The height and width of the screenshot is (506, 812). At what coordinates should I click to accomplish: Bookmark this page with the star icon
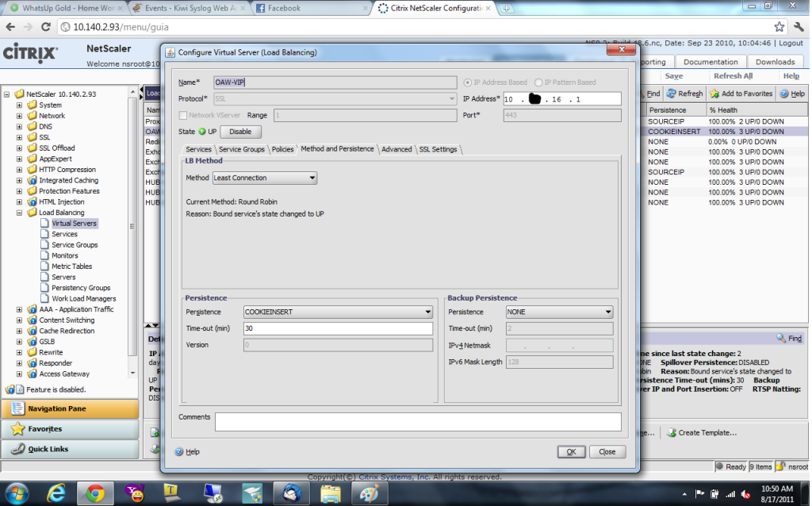[779, 27]
